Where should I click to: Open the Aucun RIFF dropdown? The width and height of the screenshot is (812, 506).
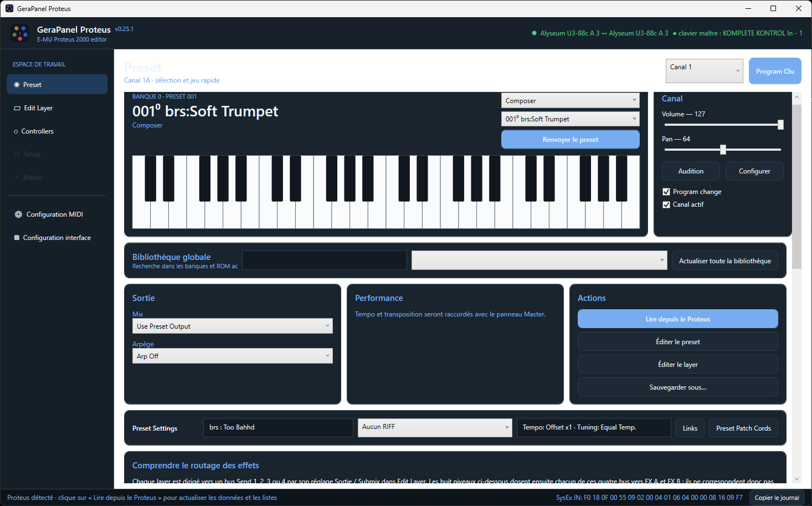tap(435, 427)
